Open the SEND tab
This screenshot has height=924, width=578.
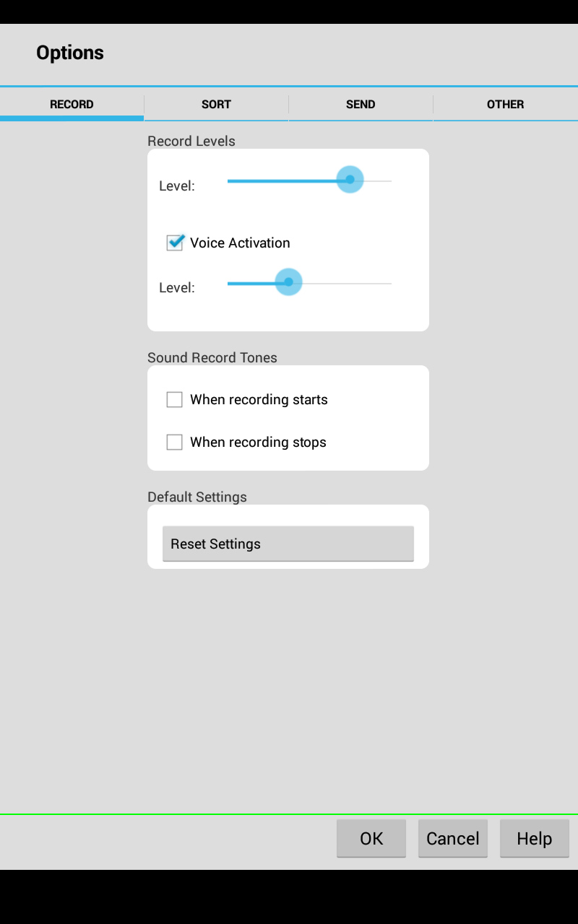361,105
